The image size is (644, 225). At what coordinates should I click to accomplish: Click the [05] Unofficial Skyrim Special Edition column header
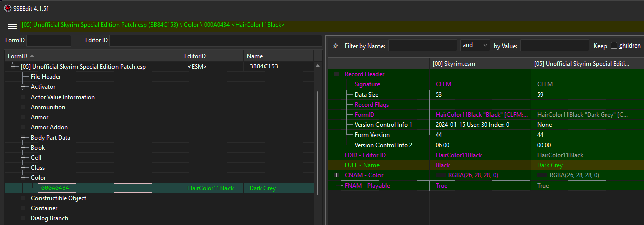pos(582,63)
